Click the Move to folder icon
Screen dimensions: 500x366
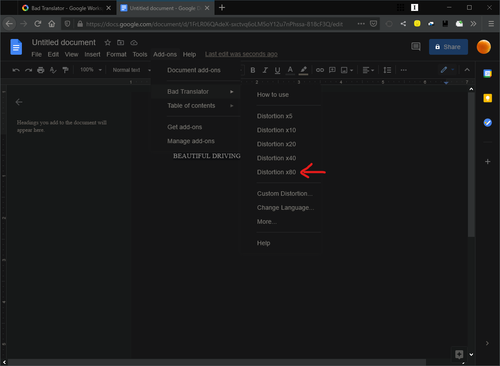click(120, 43)
